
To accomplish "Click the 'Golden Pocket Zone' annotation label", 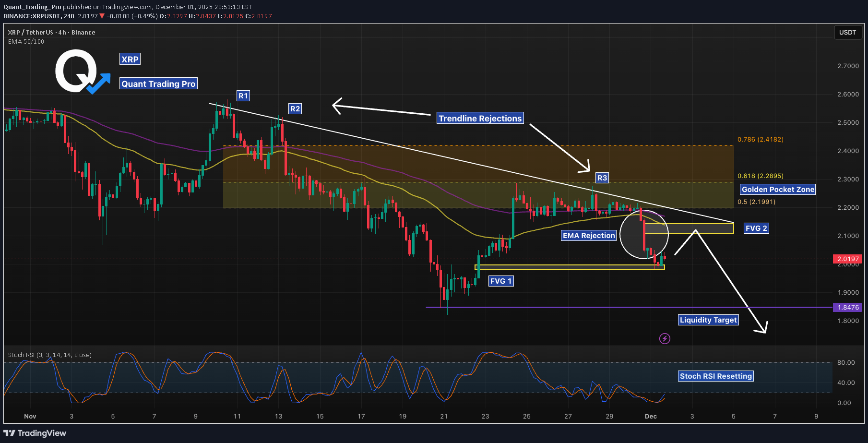I will (x=777, y=189).
